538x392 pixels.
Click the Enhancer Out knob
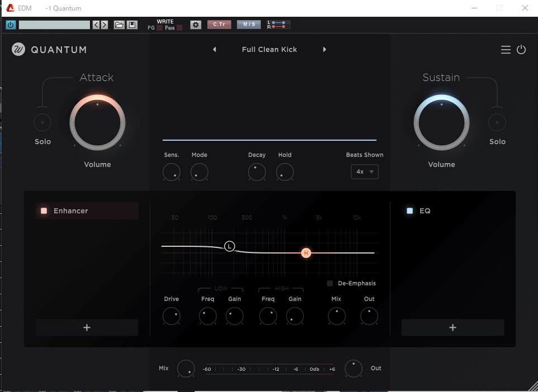coord(369,316)
